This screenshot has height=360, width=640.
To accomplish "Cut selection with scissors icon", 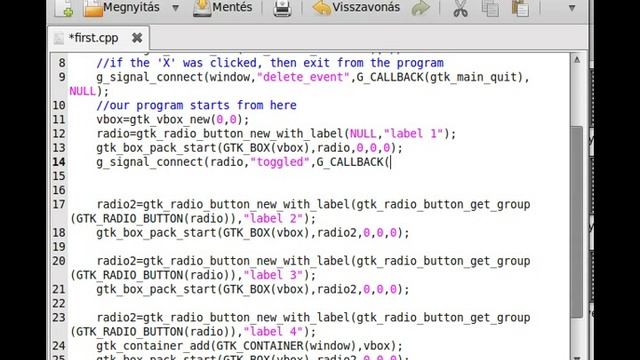I will tap(460, 8).
